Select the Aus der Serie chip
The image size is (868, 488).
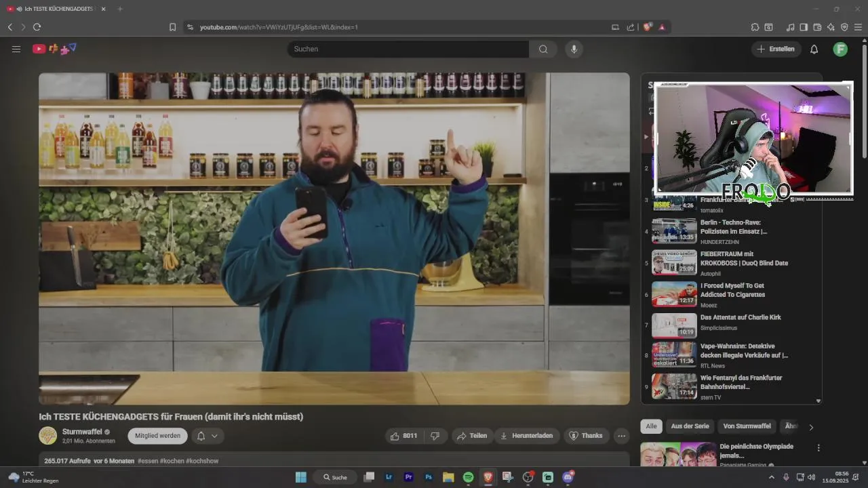pyautogui.click(x=690, y=426)
